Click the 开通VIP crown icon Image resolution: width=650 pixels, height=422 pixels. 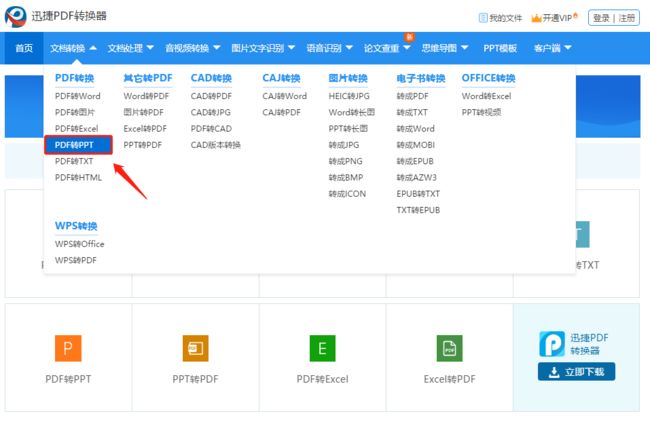(536, 18)
